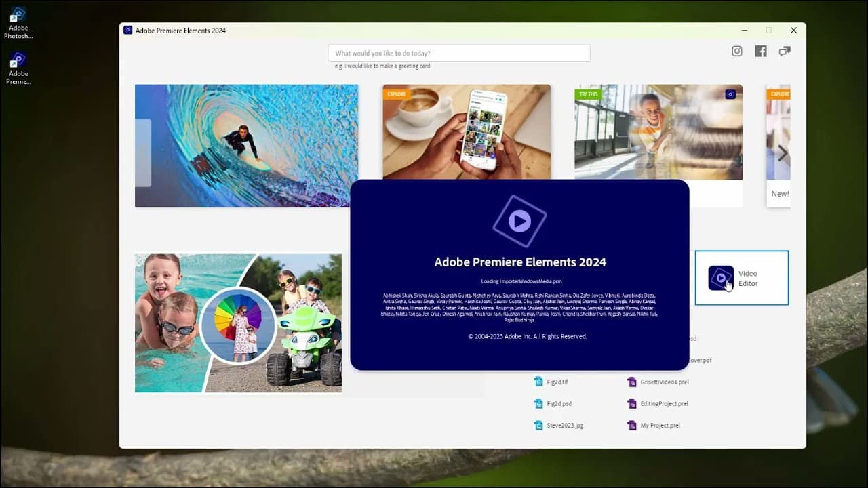Open recent project EditingProject.prel
Image resolution: width=868 pixels, height=488 pixels.
click(x=665, y=403)
